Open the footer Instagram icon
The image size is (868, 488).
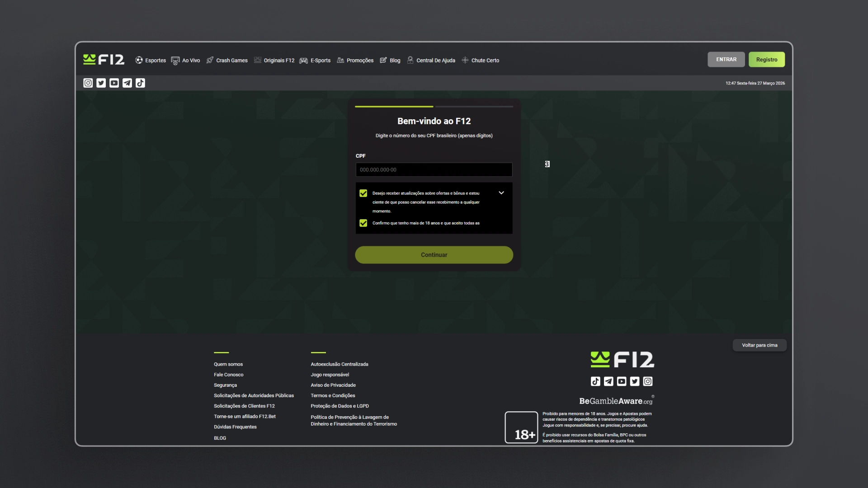(648, 381)
